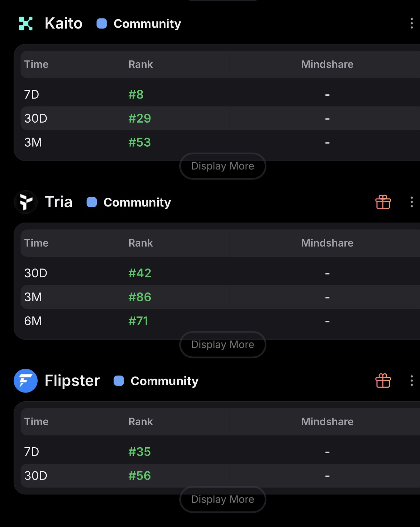420x527 pixels.
Task: Click the Kaito logo icon
Action: pos(25,24)
